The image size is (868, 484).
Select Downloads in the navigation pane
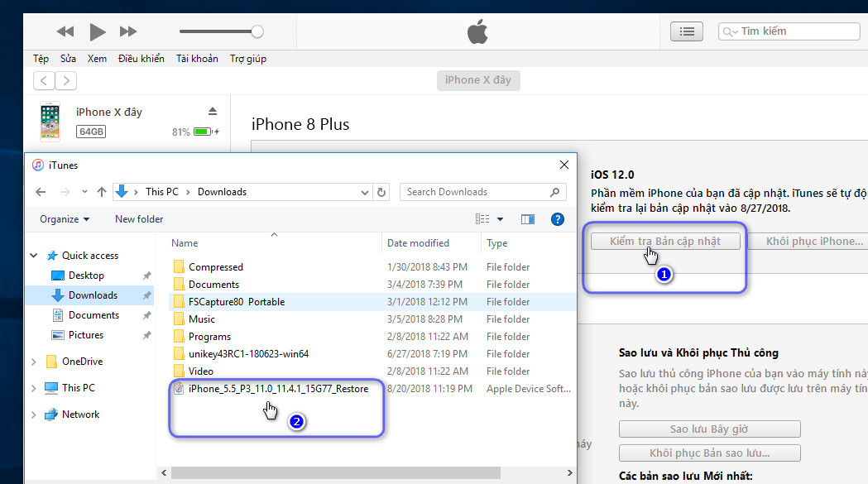(x=91, y=295)
